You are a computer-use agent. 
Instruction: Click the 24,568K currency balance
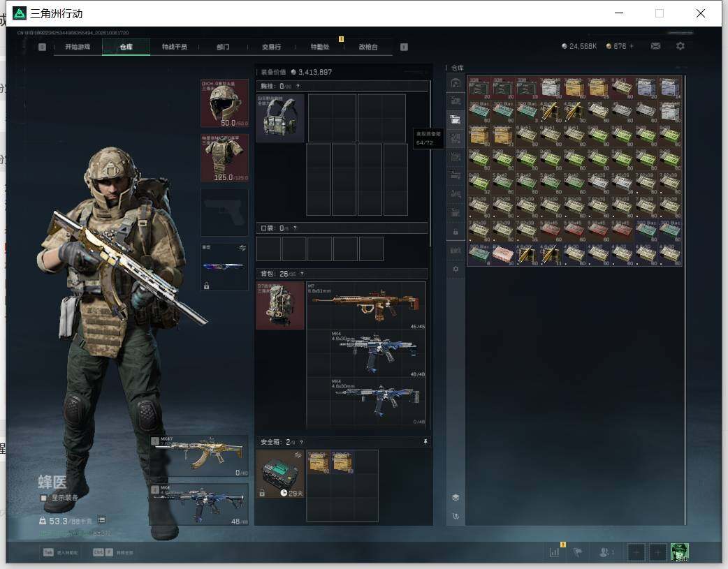coord(583,46)
